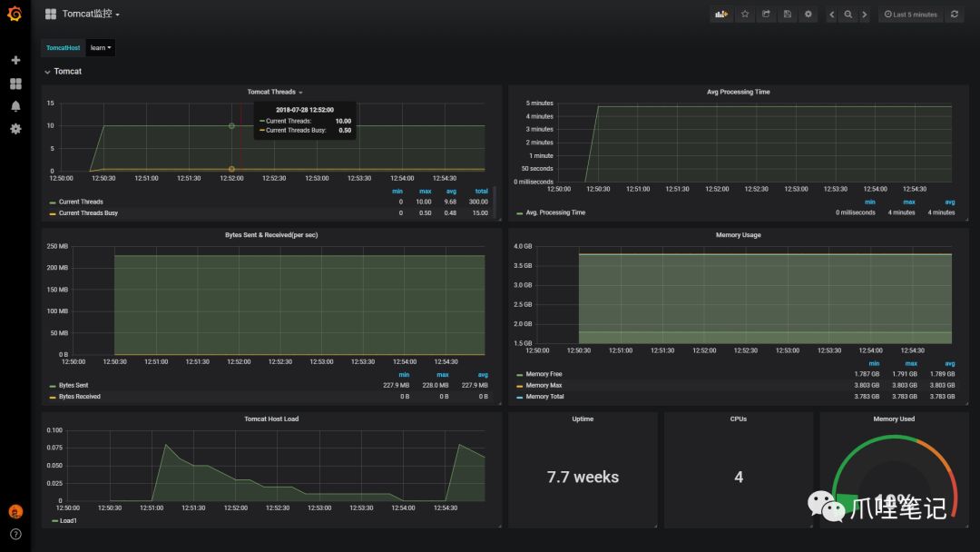Image resolution: width=980 pixels, height=552 pixels.
Task: Shift time range forward with right arrow
Action: [x=865, y=14]
